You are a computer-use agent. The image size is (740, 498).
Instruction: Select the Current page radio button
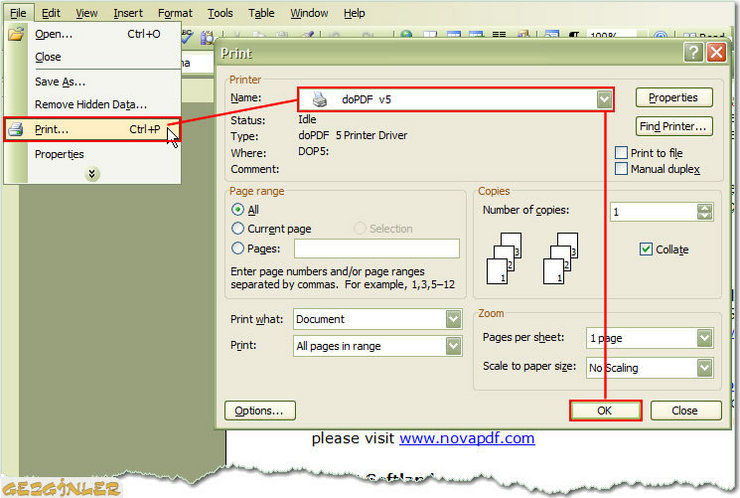238,228
